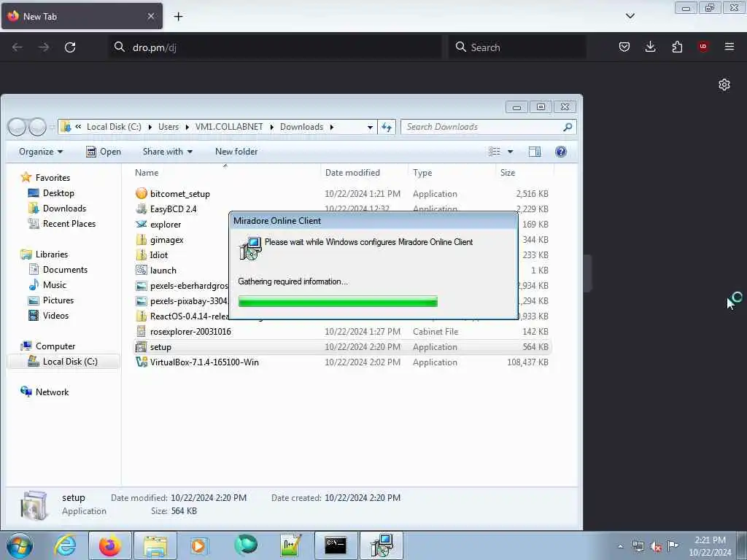
Task: Click the uBlock Origin toolbar icon
Action: [x=703, y=47]
